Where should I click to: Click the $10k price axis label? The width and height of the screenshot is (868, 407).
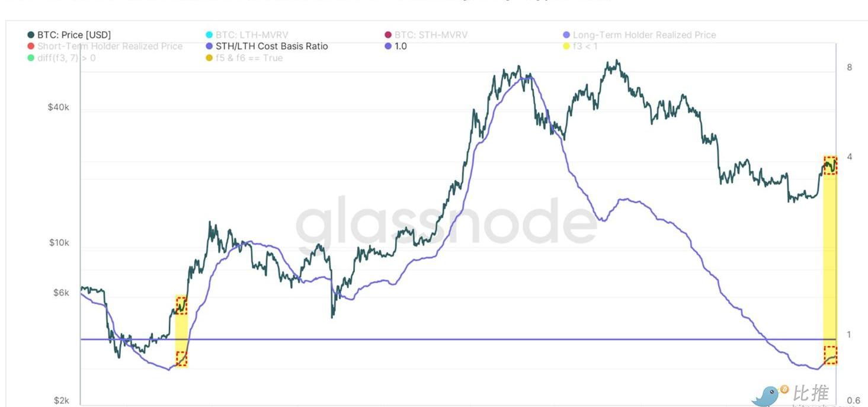(x=59, y=243)
